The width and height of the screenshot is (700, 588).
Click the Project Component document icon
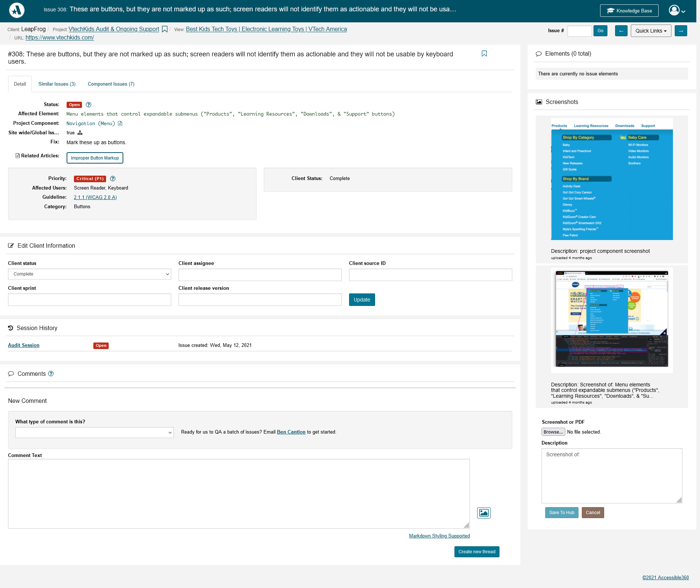(120, 124)
